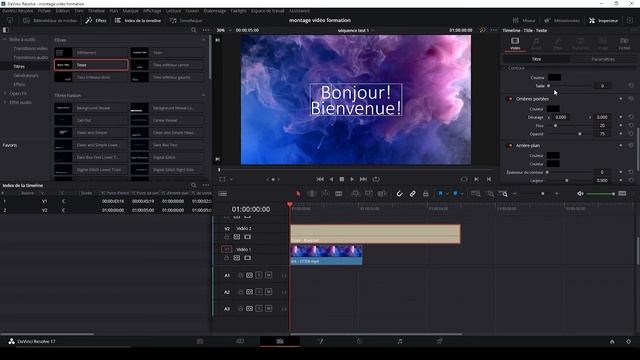Open the Métadonnées panel
The width and height of the screenshot is (640, 360).
click(562, 20)
